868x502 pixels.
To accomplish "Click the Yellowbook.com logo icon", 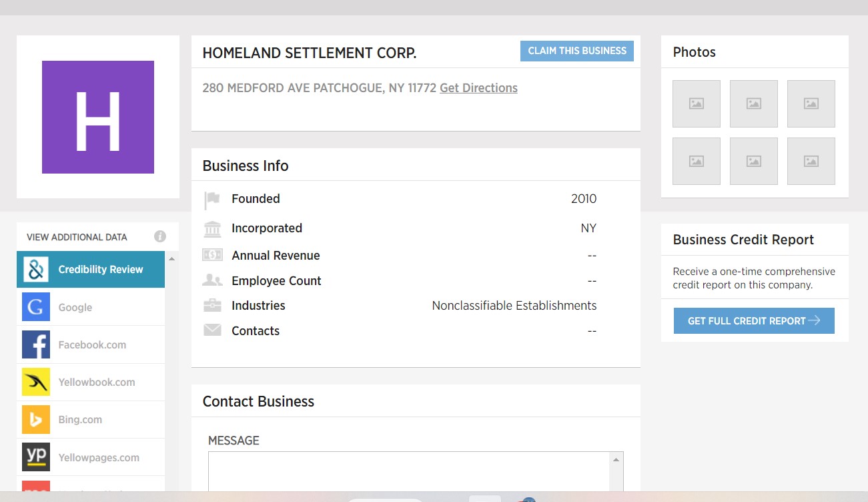I will pyautogui.click(x=36, y=382).
